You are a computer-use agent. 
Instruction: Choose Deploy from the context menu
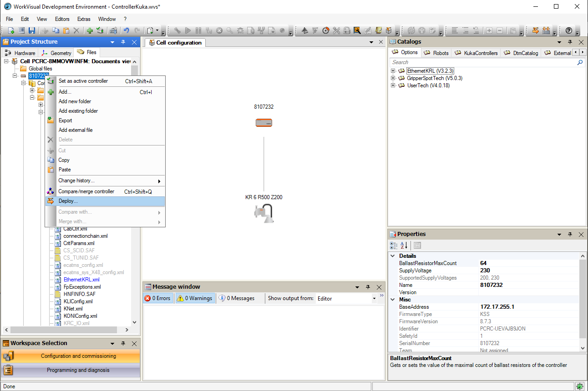pos(69,201)
